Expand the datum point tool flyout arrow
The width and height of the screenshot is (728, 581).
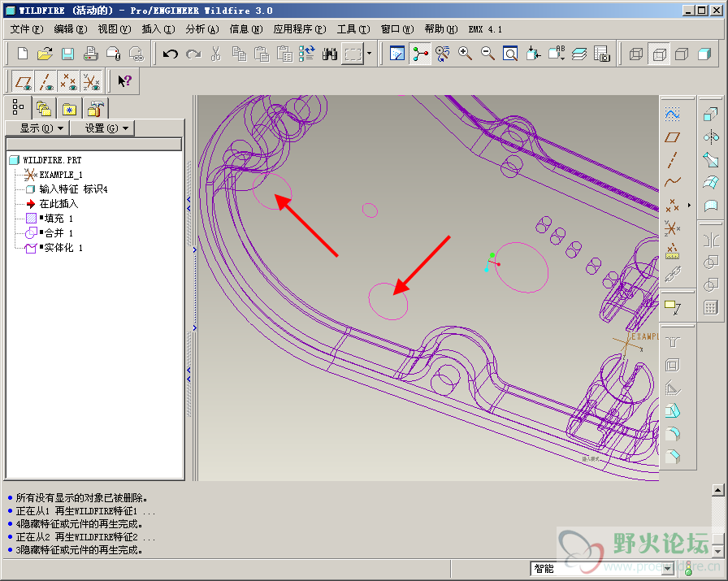pyautogui.click(x=690, y=205)
